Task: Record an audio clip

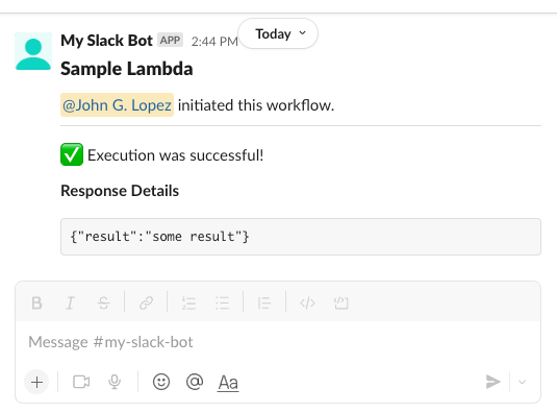Action: (x=114, y=382)
